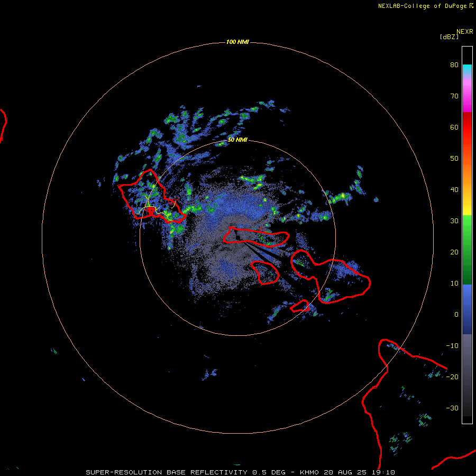This screenshot has height=476, width=476.
Task: Click the [dBZ] units label
Action: [449, 37]
